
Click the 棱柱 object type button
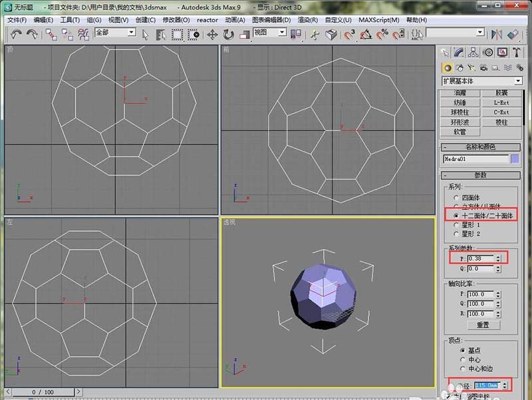point(501,122)
